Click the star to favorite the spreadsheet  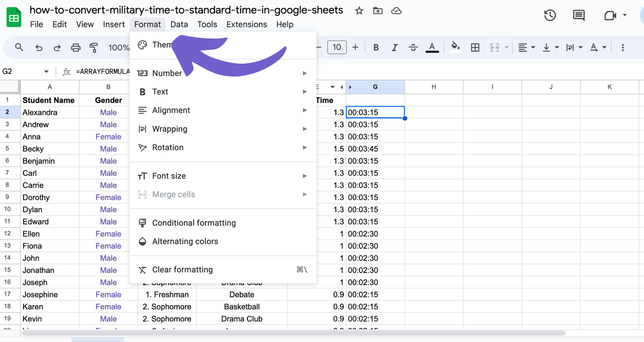tap(359, 11)
